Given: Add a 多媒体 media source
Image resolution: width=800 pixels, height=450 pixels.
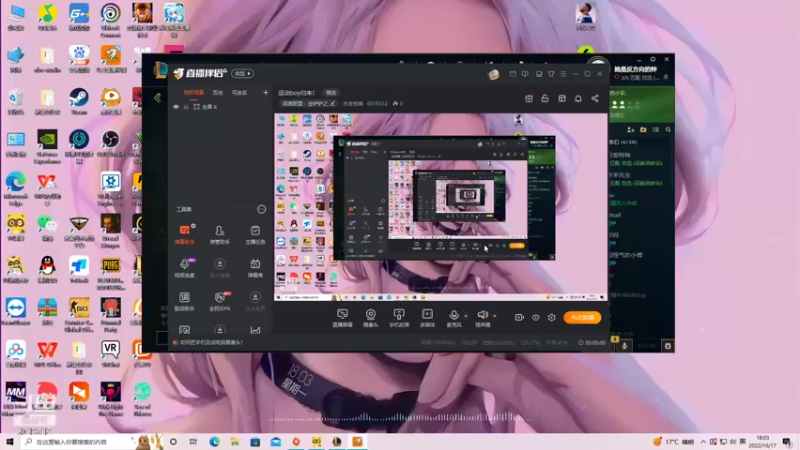Looking at the screenshot, I should click(427, 317).
